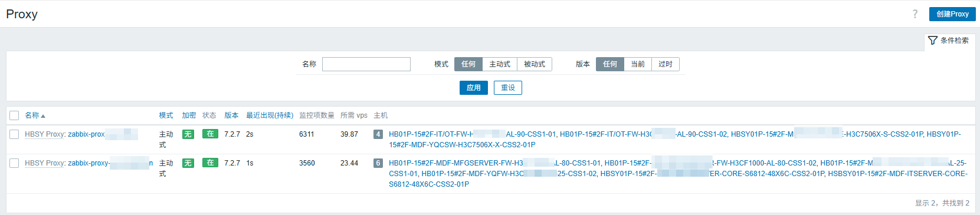980x215 pixels.
Task: Select 被动式 mode filter option
Action: (535, 64)
